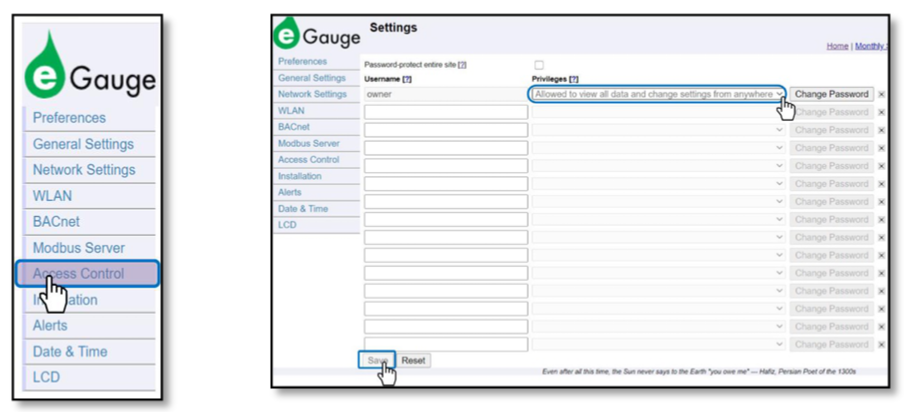The image size is (904, 412).
Task: Click the X icon on the second user row
Action: tap(881, 112)
